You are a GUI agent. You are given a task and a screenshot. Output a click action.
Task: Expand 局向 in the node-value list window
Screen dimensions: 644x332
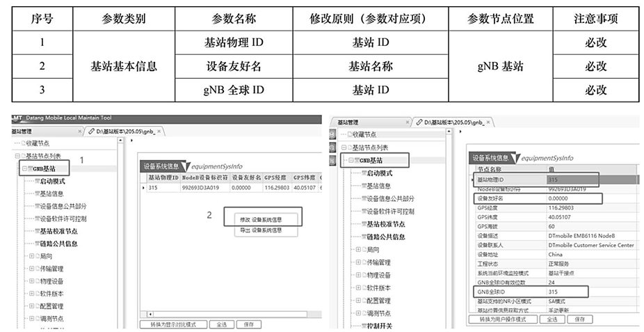click(359, 250)
